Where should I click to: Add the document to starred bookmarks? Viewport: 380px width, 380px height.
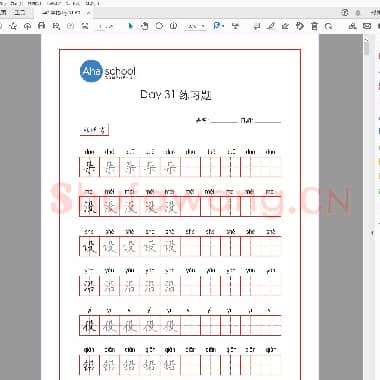pyautogui.click(x=13, y=26)
